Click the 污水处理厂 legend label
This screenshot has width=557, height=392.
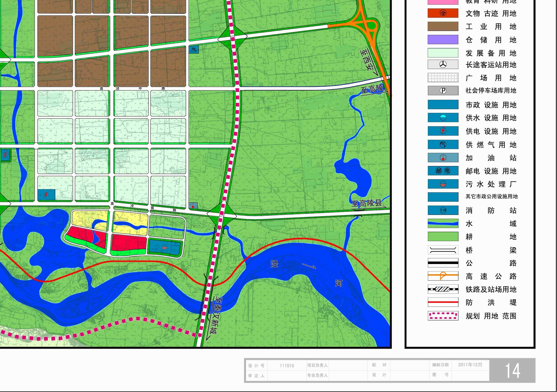491,184
